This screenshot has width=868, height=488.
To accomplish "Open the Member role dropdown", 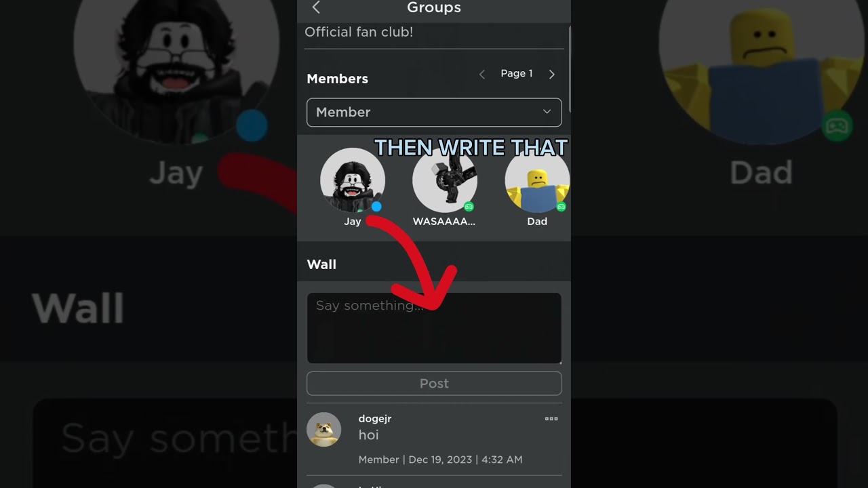I will (x=434, y=113).
